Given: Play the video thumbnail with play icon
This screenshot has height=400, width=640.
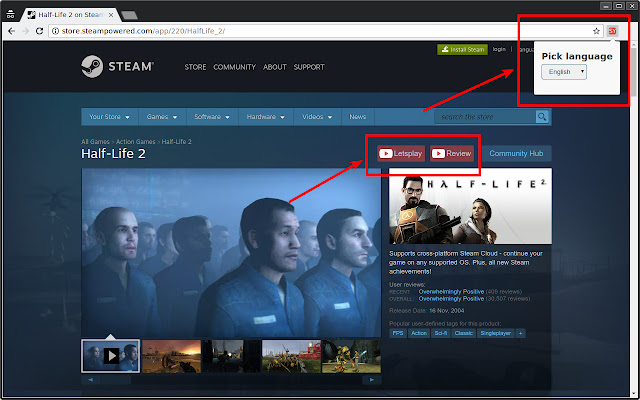Looking at the screenshot, I should 111,356.
